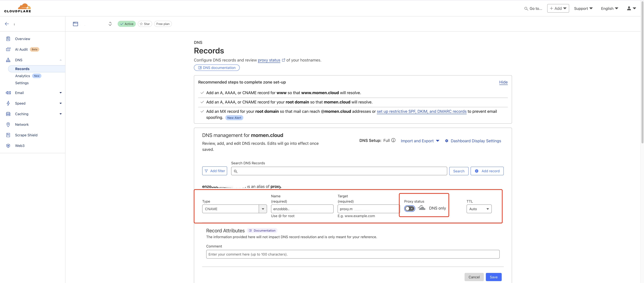Click the Email envelope icon

(8, 93)
